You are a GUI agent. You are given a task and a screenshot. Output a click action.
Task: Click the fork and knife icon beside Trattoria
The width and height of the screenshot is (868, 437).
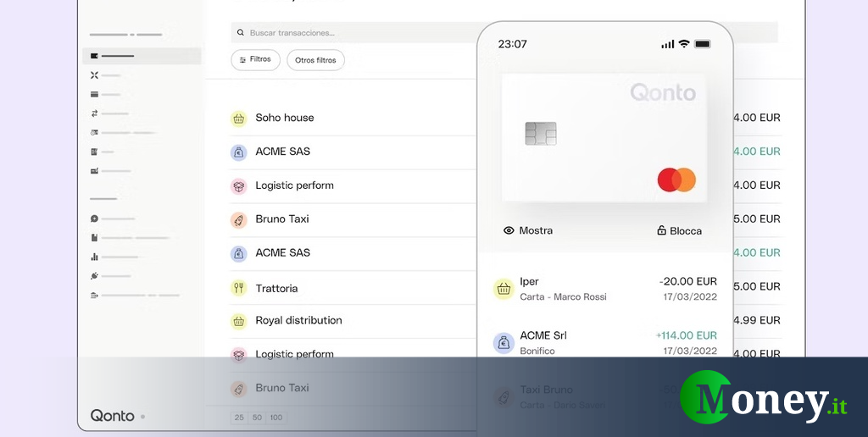pyautogui.click(x=238, y=288)
